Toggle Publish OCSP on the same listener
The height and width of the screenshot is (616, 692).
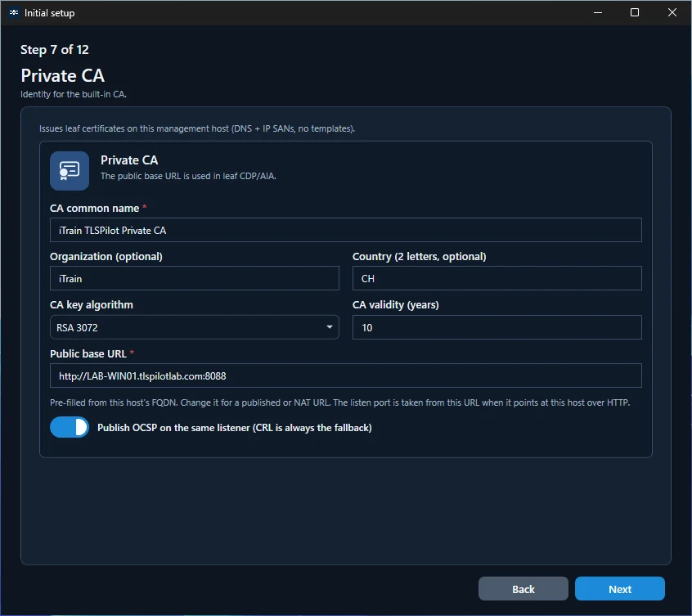70,427
